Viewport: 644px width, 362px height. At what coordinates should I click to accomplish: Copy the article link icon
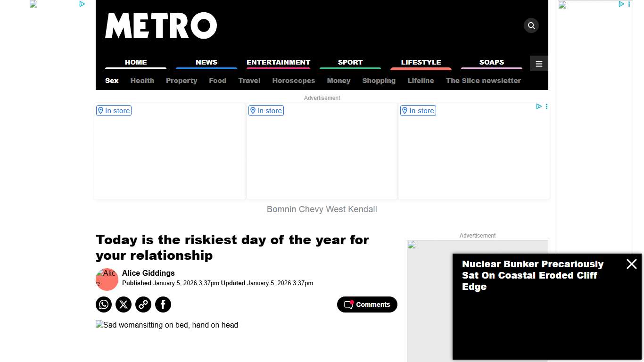pos(143,304)
